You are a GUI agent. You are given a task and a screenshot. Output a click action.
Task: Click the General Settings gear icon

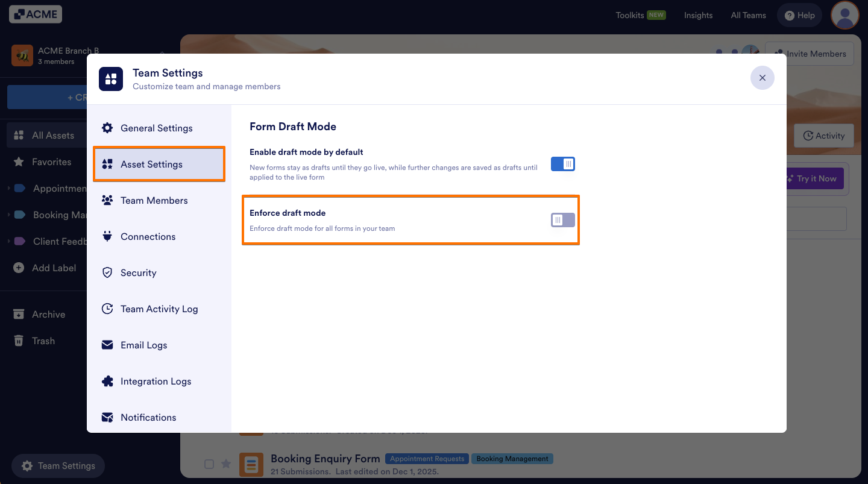pyautogui.click(x=107, y=128)
